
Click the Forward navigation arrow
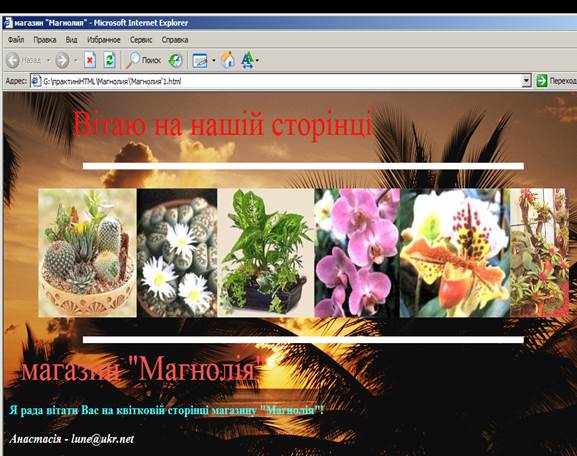pyautogui.click(x=62, y=60)
